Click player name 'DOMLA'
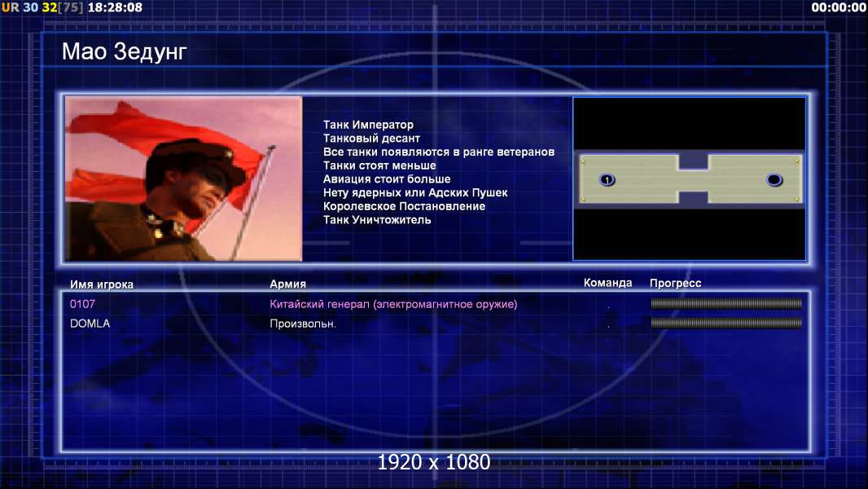The image size is (868, 489). (x=90, y=324)
